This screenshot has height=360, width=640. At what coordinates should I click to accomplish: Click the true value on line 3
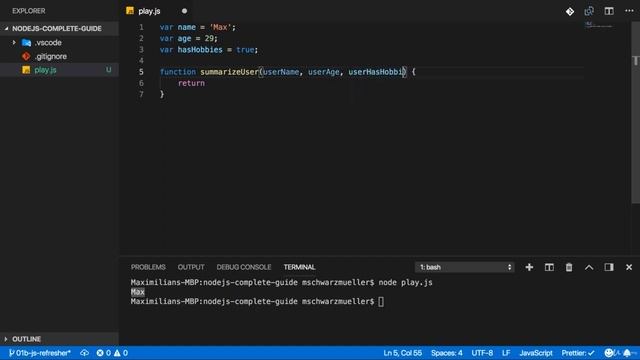pyautogui.click(x=245, y=50)
